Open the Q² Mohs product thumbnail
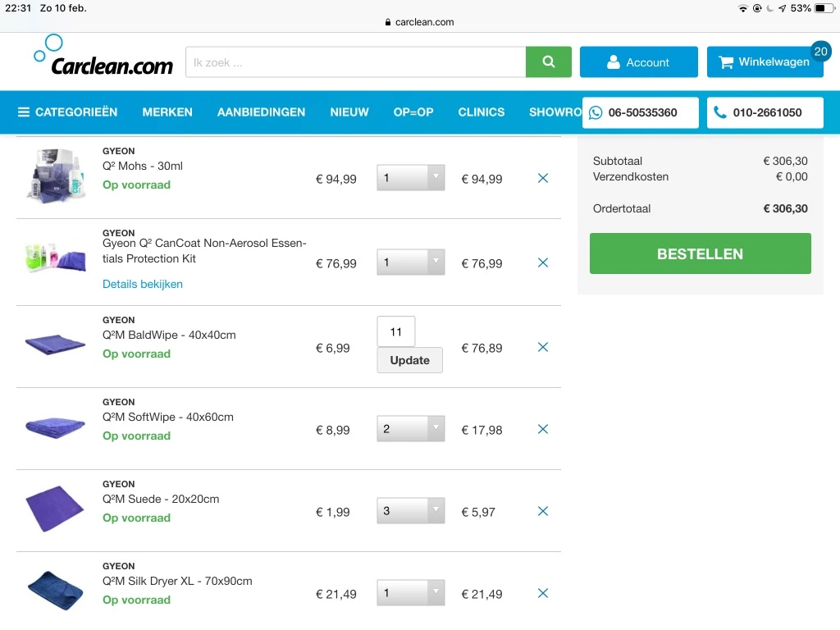840x630 pixels. (x=56, y=176)
